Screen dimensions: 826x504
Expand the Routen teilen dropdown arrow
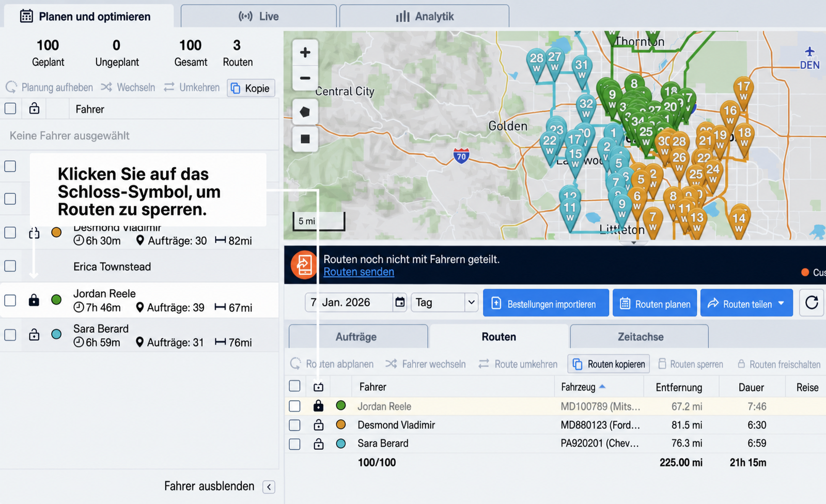coord(782,304)
